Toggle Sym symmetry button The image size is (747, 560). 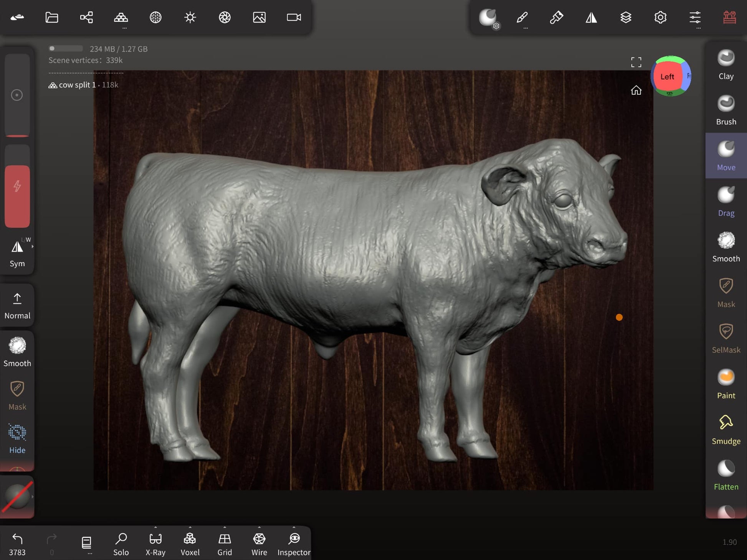tap(17, 252)
